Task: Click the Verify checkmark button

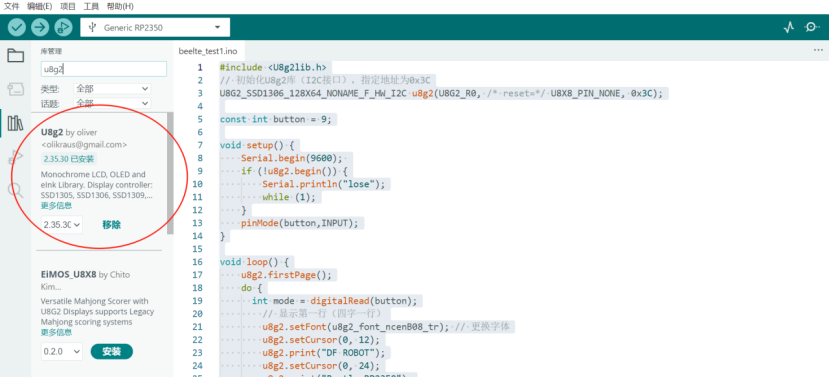Action: coord(17,27)
